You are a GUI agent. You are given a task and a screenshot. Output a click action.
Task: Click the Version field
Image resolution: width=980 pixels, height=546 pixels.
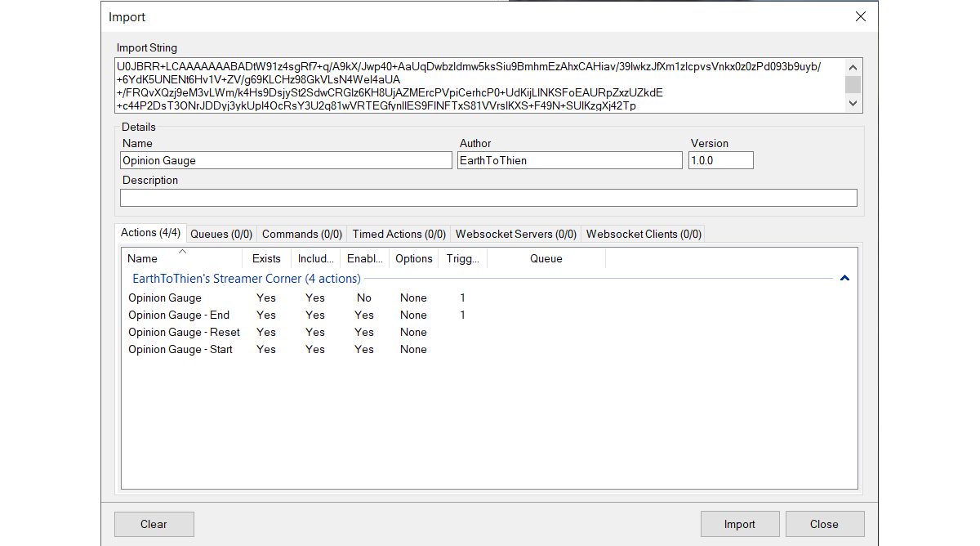click(720, 161)
